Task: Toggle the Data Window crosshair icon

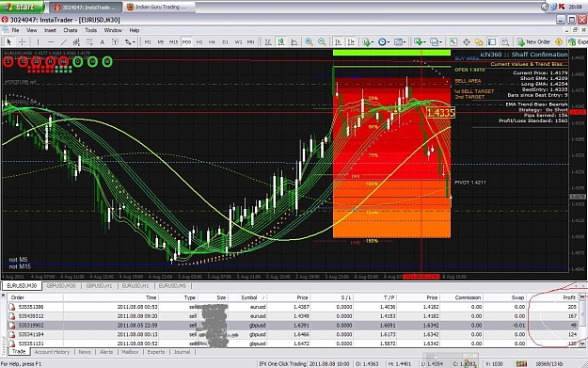Action: pos(466,42)
